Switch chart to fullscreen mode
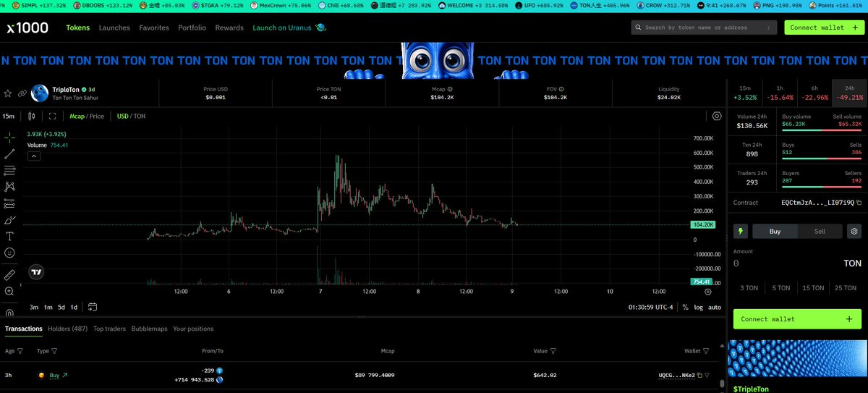Image resolution: width=868 pixels, height=393 pixels. (52, 116)
